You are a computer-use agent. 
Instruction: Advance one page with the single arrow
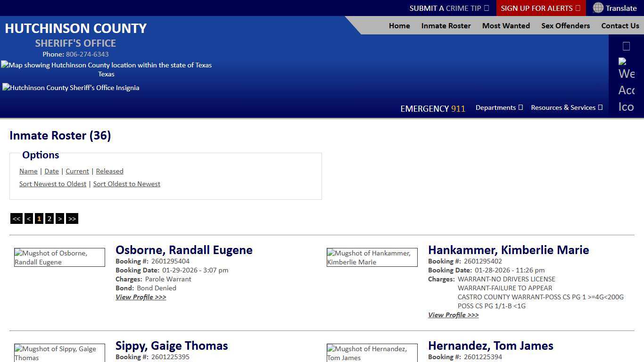pyautogui.click(x=60, y=218)
